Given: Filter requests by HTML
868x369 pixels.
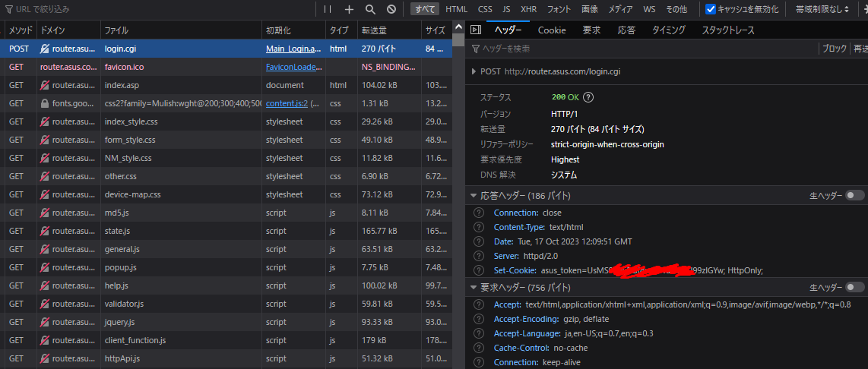Looking at the screenshot, I should pos(457,9).
